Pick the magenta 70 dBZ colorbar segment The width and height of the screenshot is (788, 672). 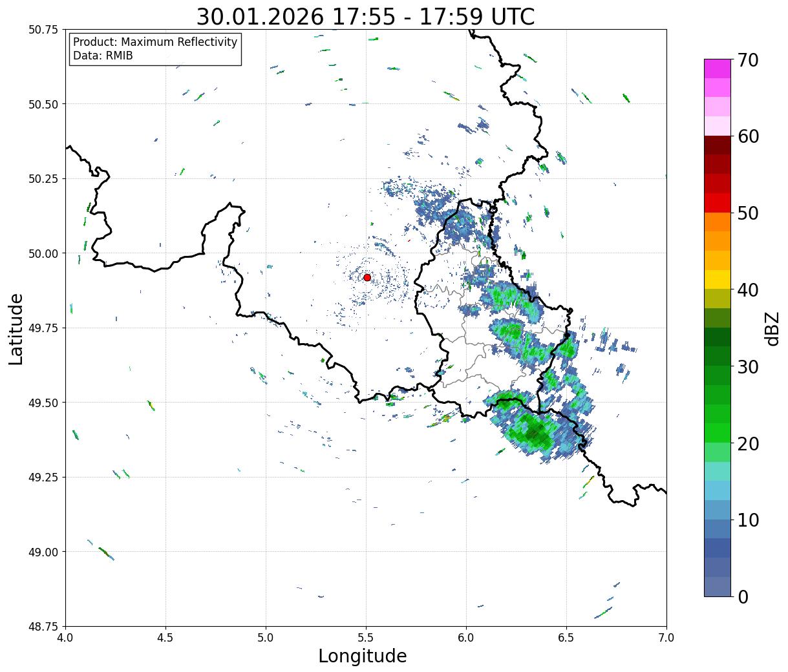717,68
